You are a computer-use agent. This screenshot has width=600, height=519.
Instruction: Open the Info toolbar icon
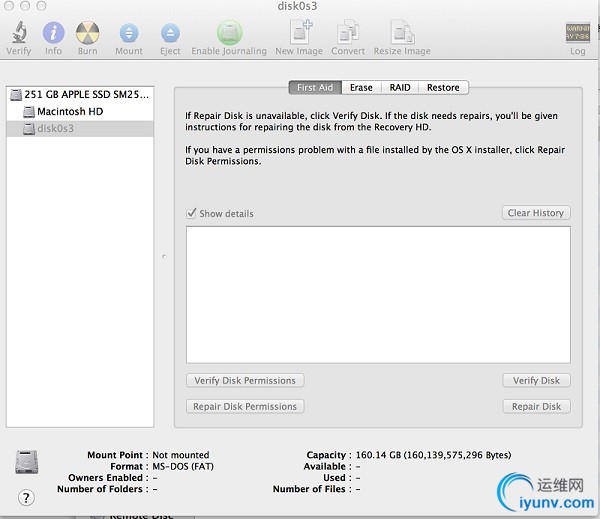pos(53,33)
